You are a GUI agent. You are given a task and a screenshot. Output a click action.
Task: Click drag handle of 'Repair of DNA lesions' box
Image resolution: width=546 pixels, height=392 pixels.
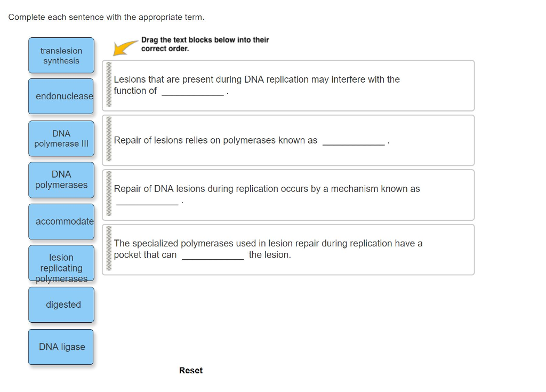tap(109, 195)
